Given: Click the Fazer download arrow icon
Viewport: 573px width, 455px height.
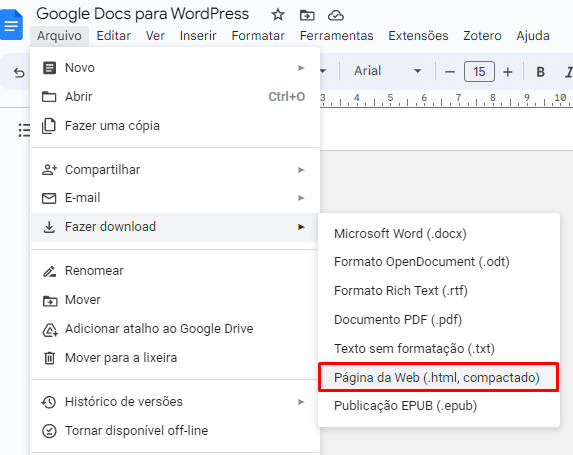Looking at the screenshot, I should (x=49, y=227).
